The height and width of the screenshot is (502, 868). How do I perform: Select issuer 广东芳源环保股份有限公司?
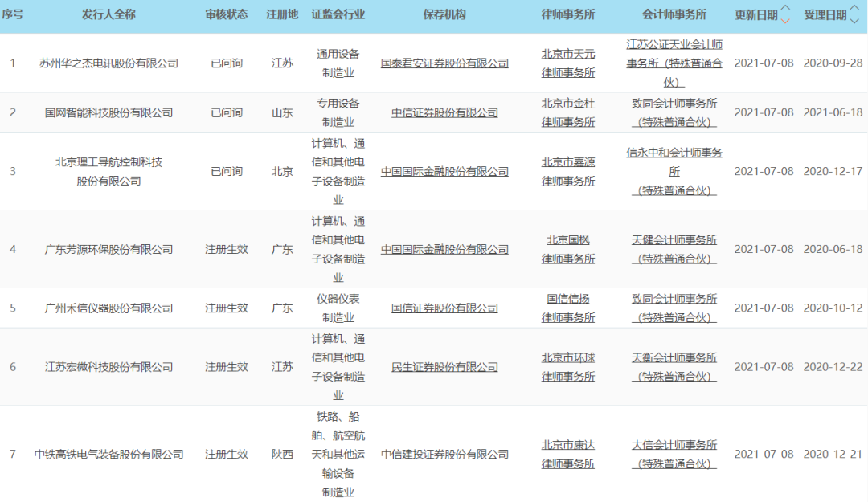click(108, 249)
